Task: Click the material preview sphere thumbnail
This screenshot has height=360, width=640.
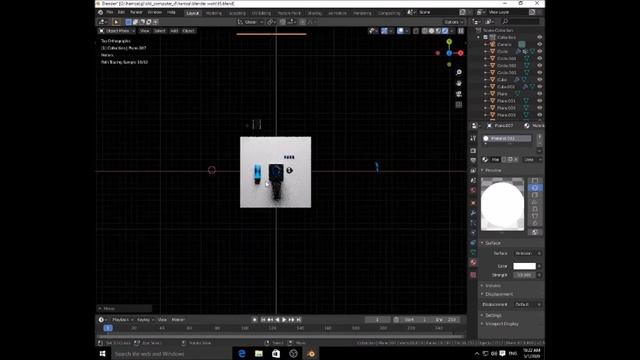Action: 502,204
